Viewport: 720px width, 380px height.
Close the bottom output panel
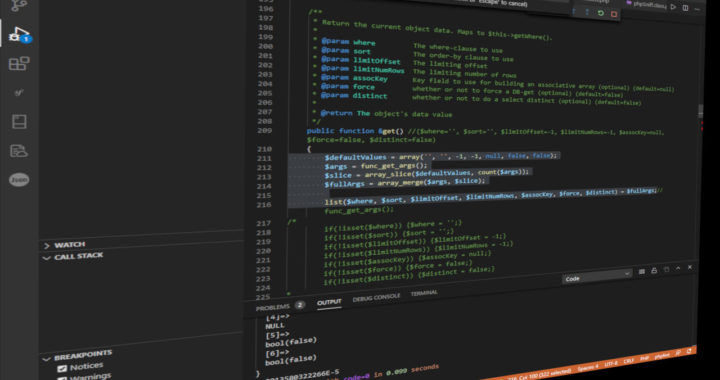[690, 267]
